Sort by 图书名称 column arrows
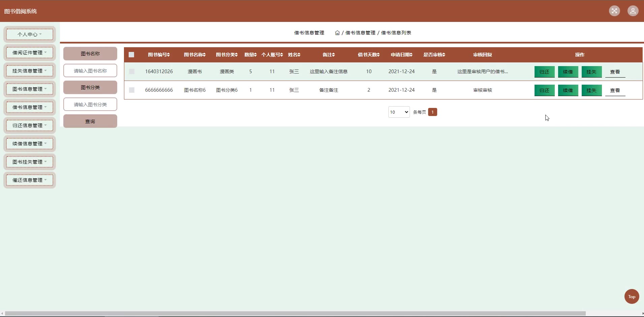The width and height of the screenshot is (644, 317). (x=204, y=55)
